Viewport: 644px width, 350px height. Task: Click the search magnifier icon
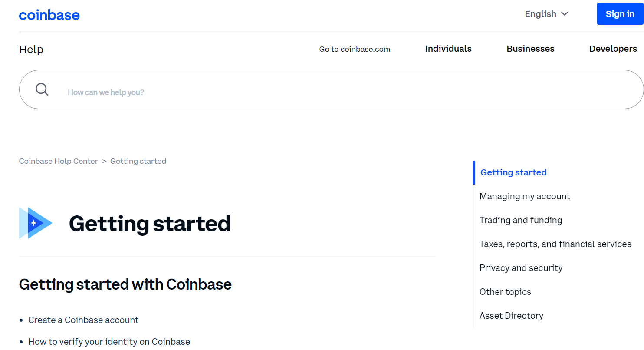42,89
